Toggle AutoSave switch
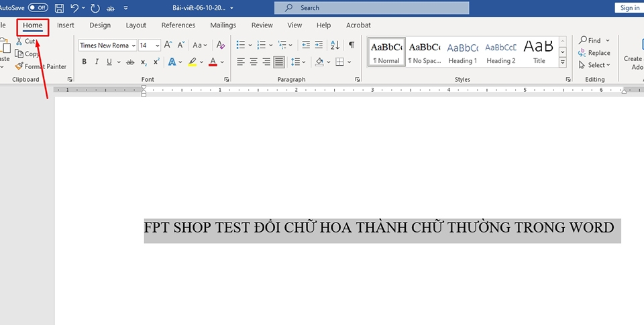This screenshot has width=644, height=325. (x=38, y=8)
